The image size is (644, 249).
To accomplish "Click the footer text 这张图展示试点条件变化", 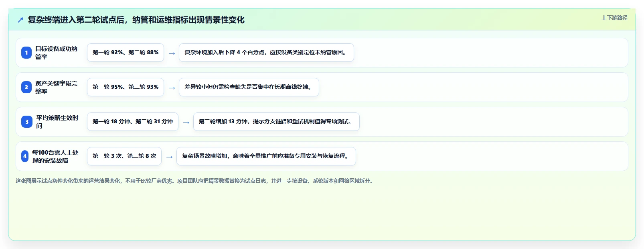I will point(195,181).
